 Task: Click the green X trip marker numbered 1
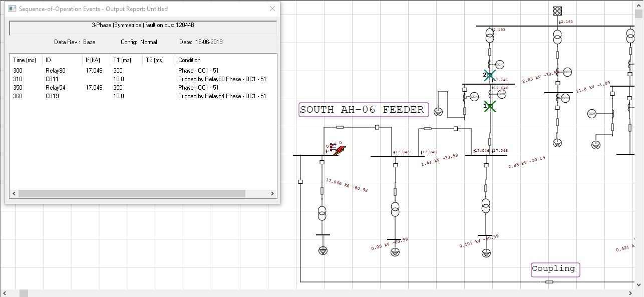(x=490, y=106)
